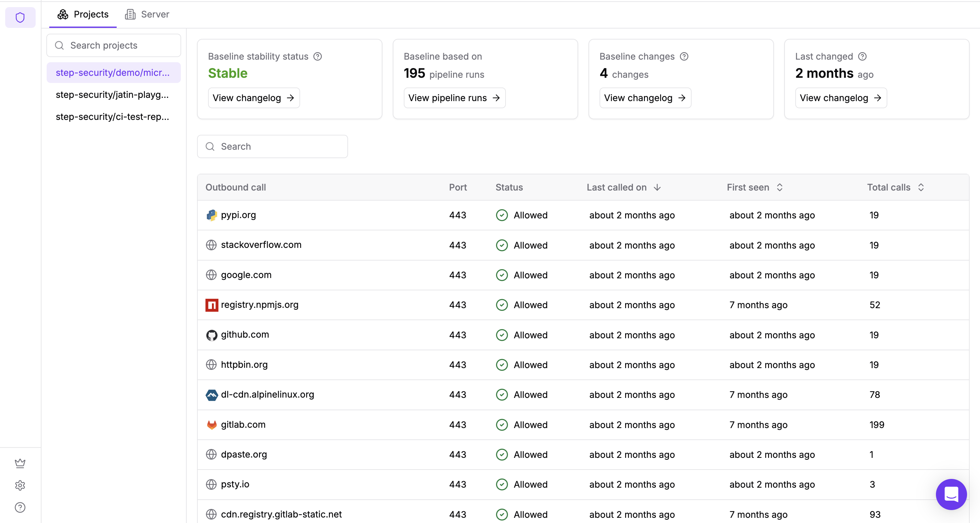Click info icon next to Last changed
980x523 pixels.
862,56
